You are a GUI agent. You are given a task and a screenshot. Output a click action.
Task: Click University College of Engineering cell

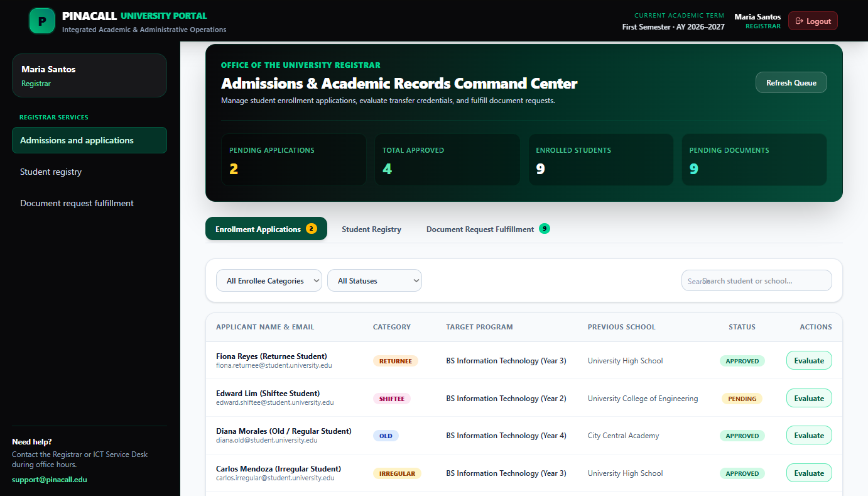[x=643, y=399]
